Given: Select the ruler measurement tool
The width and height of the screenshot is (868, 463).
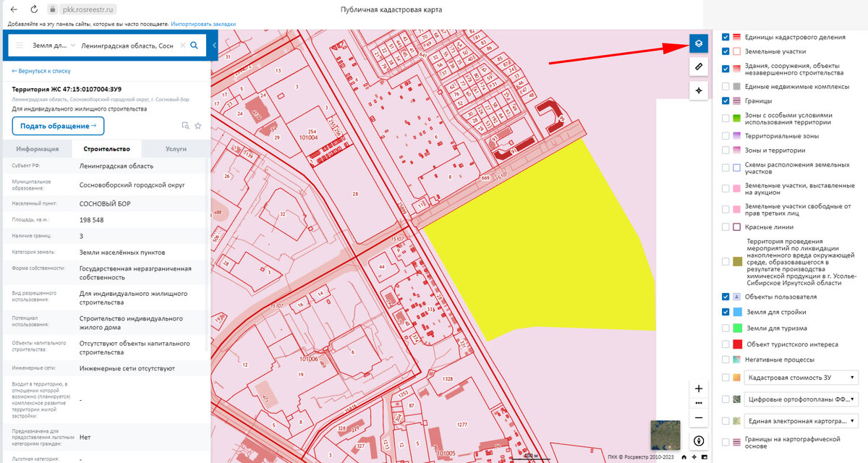Looking at the screenshot, I should [698, 67].
